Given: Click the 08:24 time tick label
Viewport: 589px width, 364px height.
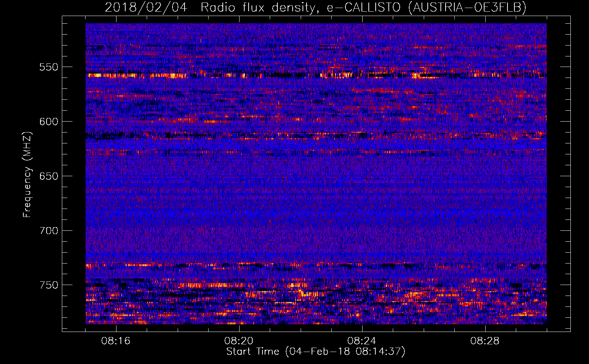Looking at the screenshot, I should click(x=362, y=341).
